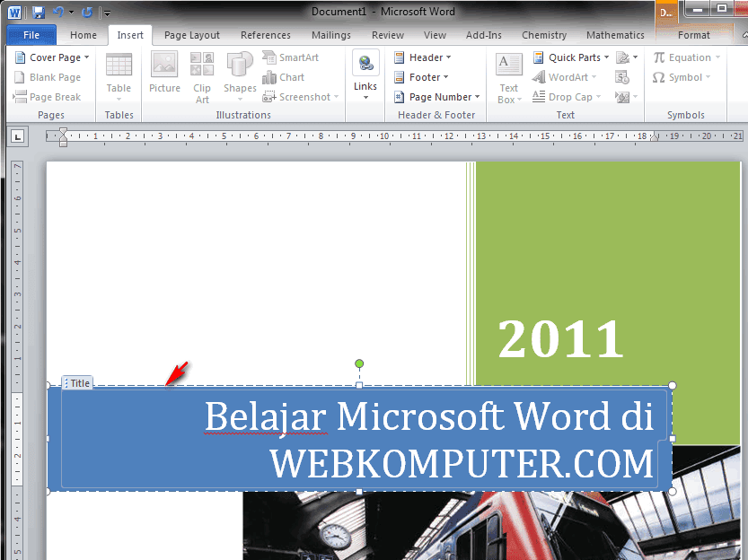Insert a Page Break

coord(50,96)
